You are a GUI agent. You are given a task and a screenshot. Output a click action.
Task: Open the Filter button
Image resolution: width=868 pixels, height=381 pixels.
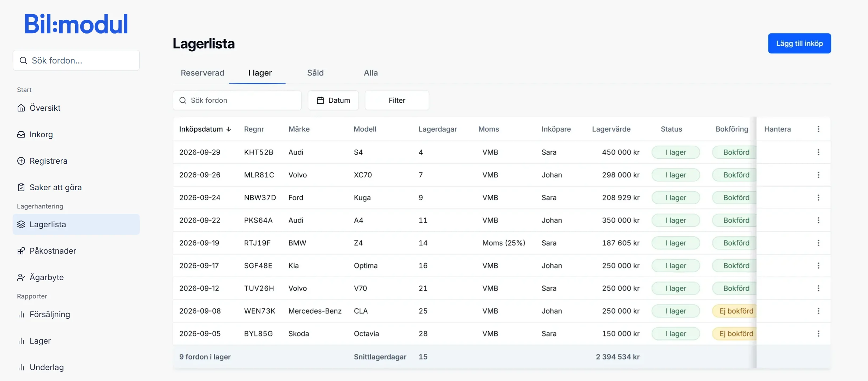(397, 100)
